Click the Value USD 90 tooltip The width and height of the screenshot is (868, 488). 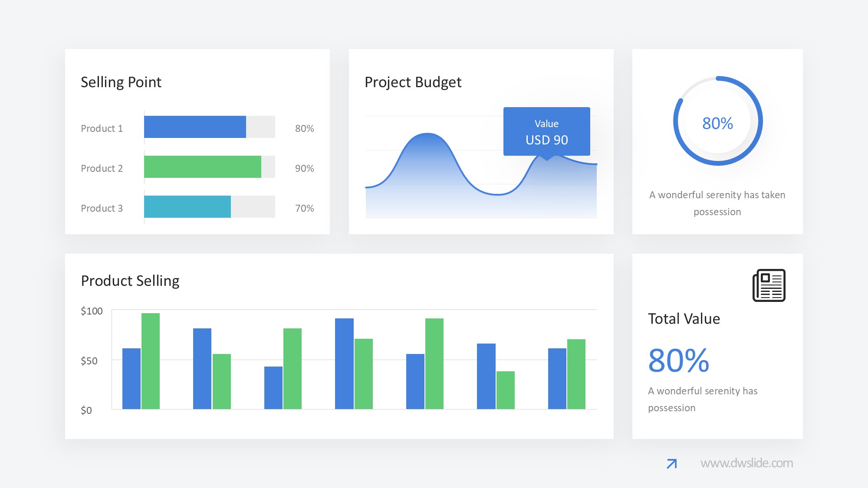tap(546, 131)
